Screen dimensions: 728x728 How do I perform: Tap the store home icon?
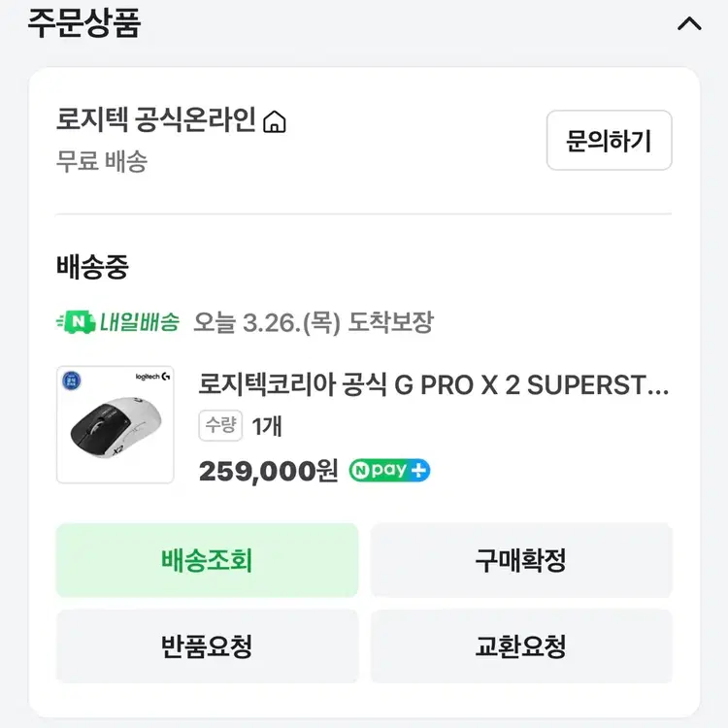tap(276, 122)
